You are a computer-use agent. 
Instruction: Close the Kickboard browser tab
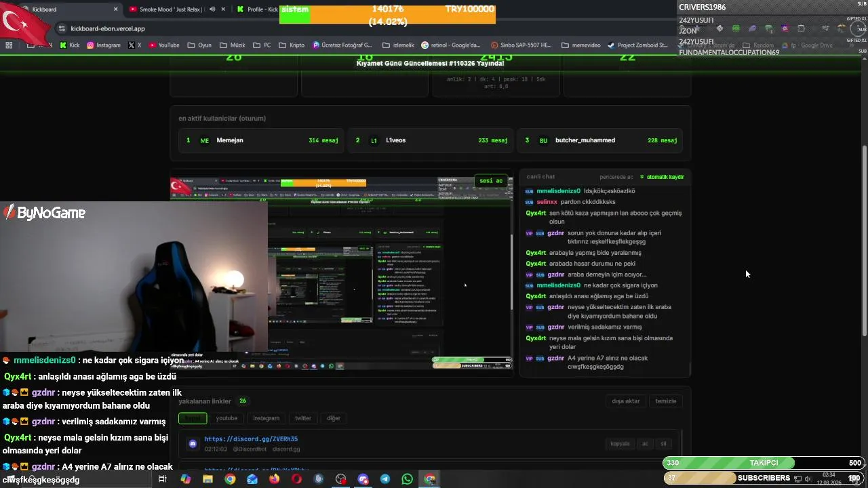pos(115,9)
